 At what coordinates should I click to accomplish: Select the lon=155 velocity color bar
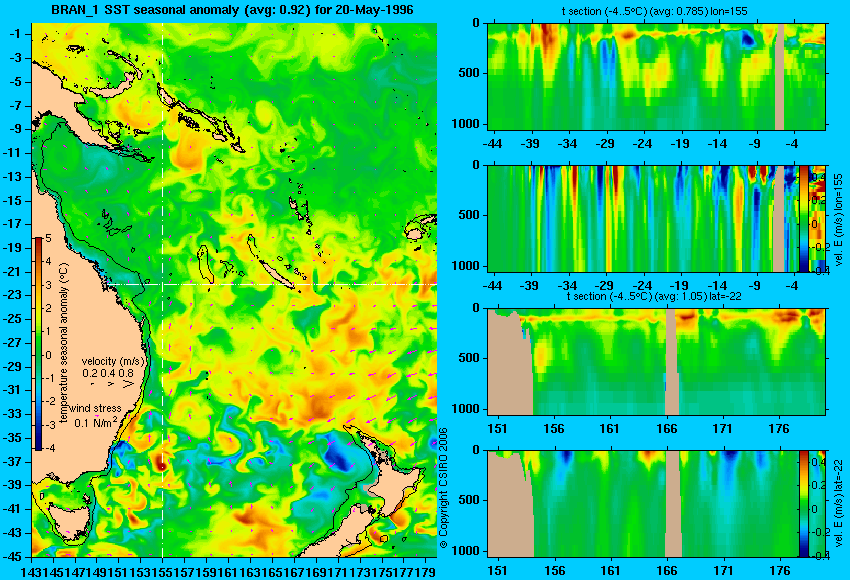(804, 218)
